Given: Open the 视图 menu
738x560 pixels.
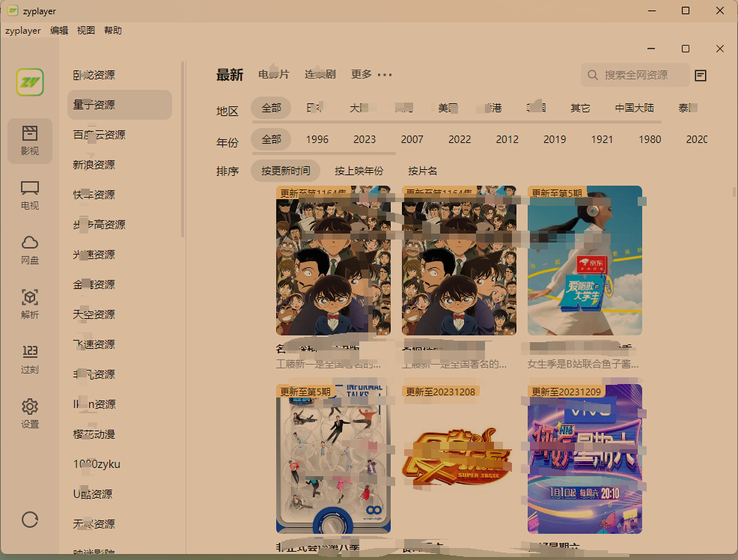Looking at the screenshot, I should click(x=85, y=30).
